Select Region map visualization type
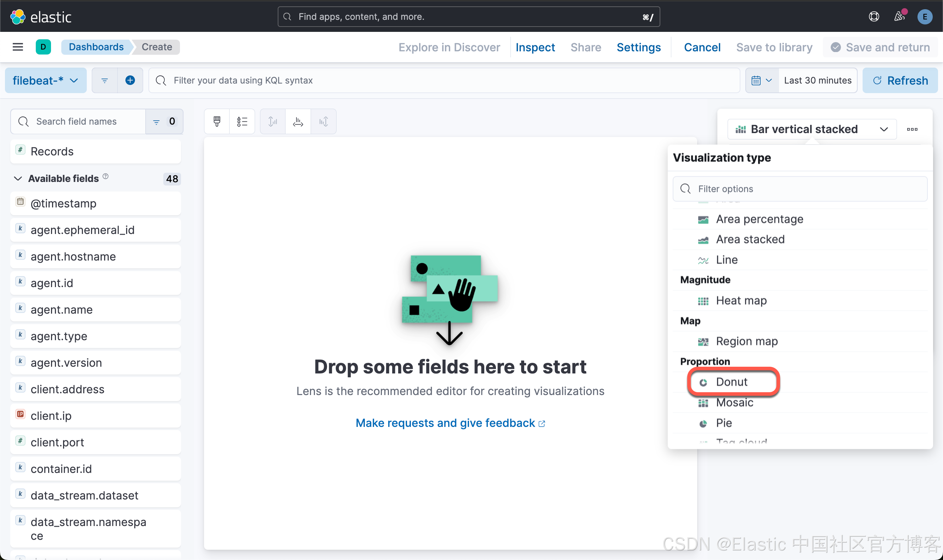This screenshot has height=560, width=943. [x=800, y=341]
